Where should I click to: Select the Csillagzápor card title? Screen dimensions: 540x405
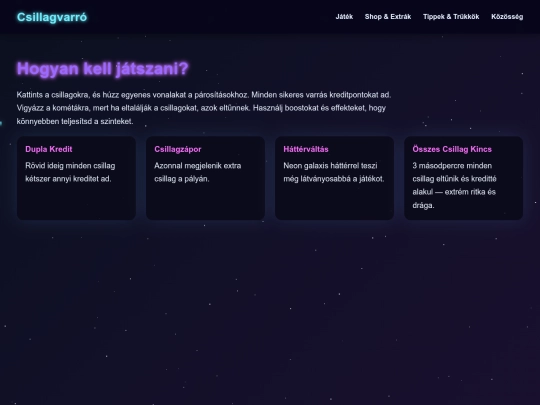[178, 149]
